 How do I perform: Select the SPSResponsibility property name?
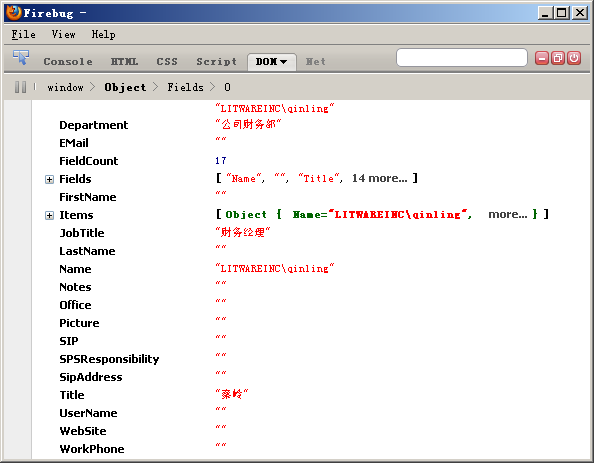pyautogui.click(x=109, y=359)
